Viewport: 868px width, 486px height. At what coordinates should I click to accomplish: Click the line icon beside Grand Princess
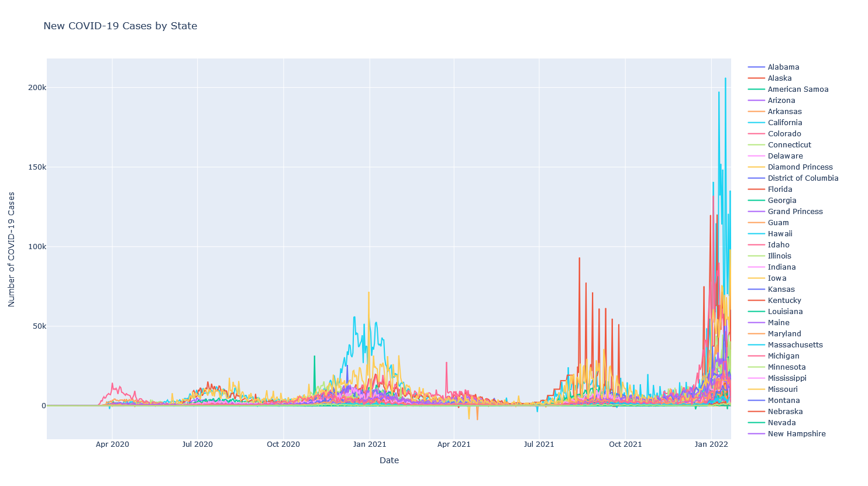coord(756,212)
